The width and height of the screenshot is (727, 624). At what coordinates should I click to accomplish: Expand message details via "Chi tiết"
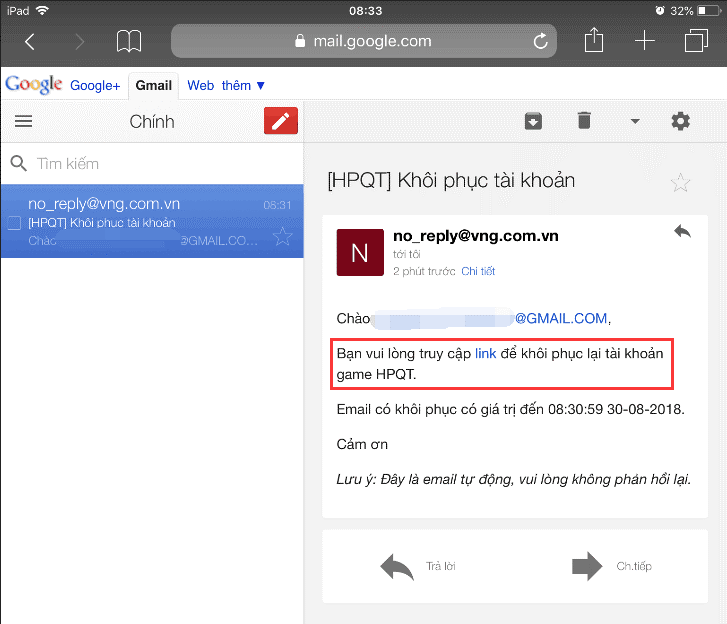point(478,271)
